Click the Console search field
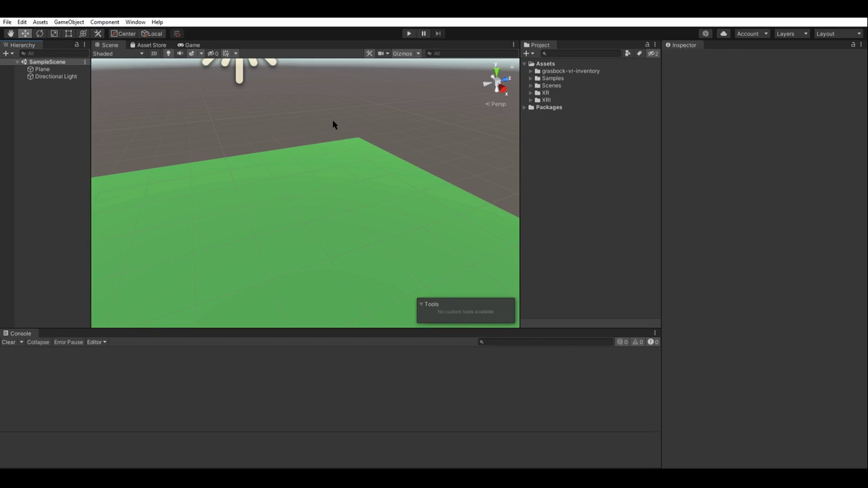This screenshot has width=868, height=488. point(545,342)
